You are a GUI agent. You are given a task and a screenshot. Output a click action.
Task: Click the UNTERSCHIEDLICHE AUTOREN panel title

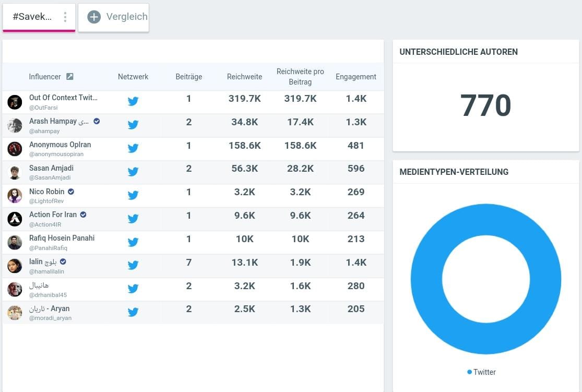tap(458, 52)
